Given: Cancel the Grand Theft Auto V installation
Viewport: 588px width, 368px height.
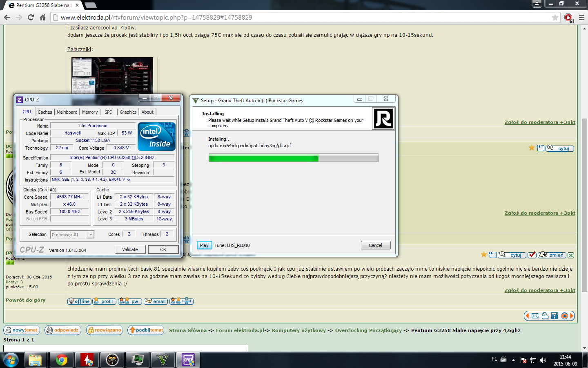Looking at the screenshot, I should [x=375, y=245].
